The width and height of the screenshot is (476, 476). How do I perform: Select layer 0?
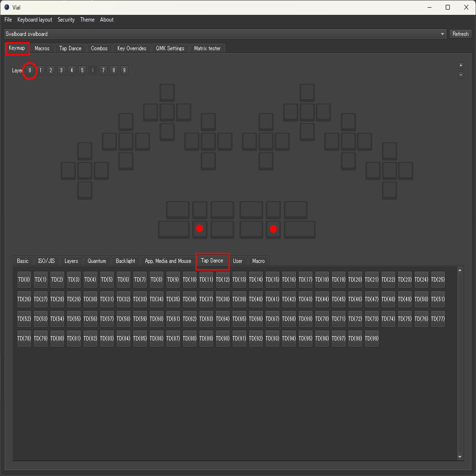(30, 70)
